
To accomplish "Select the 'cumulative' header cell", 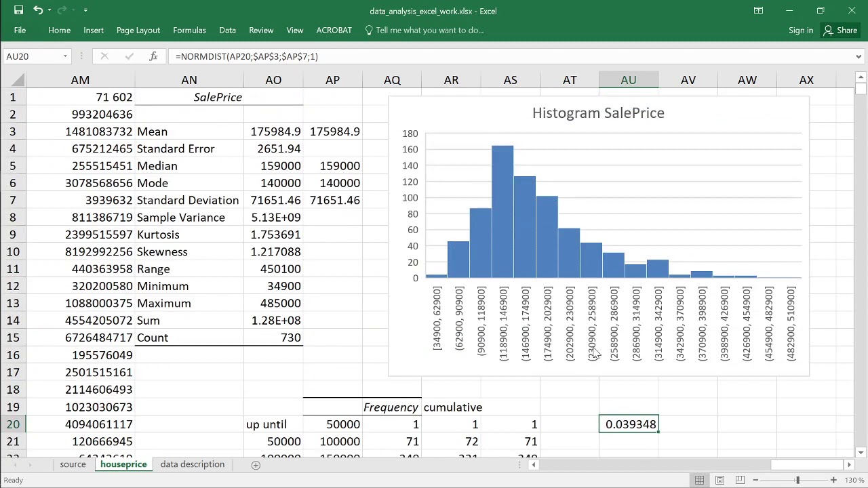I will coord(452,407).
